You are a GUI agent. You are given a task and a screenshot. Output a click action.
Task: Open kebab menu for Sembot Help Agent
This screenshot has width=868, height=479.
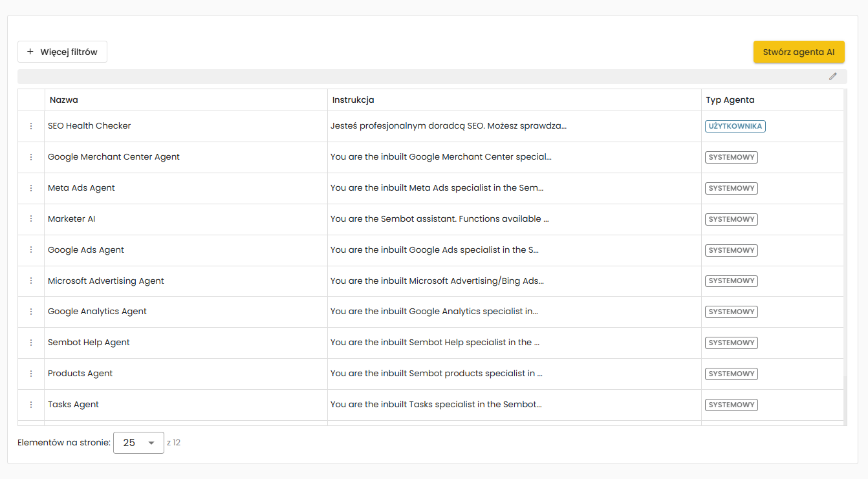31,343
